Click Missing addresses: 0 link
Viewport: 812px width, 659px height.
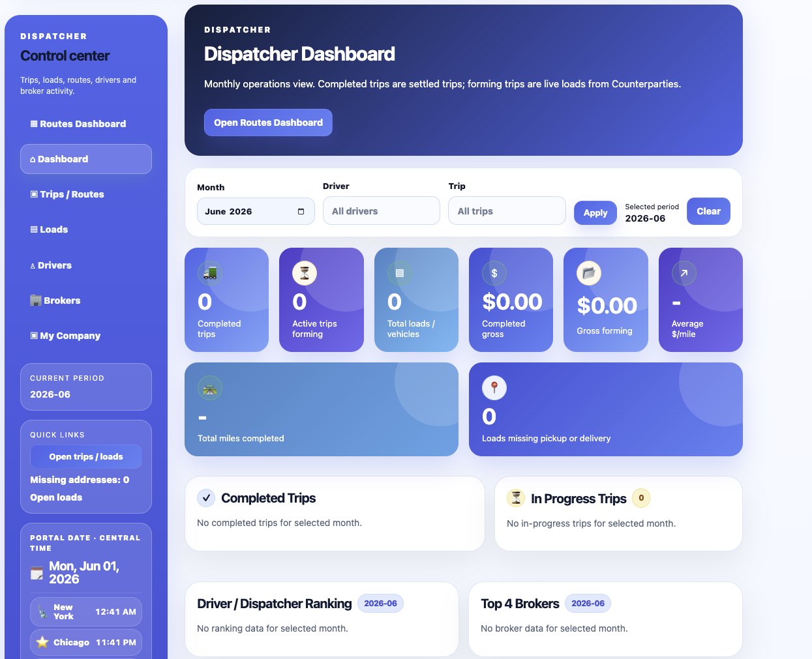pos(80,480)
